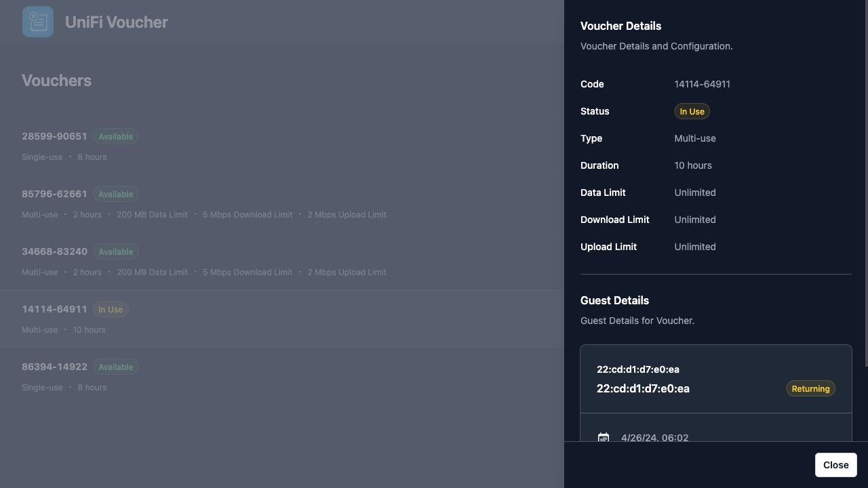
Task: Toggle the Returning guest badge
Action: point(810,388)
